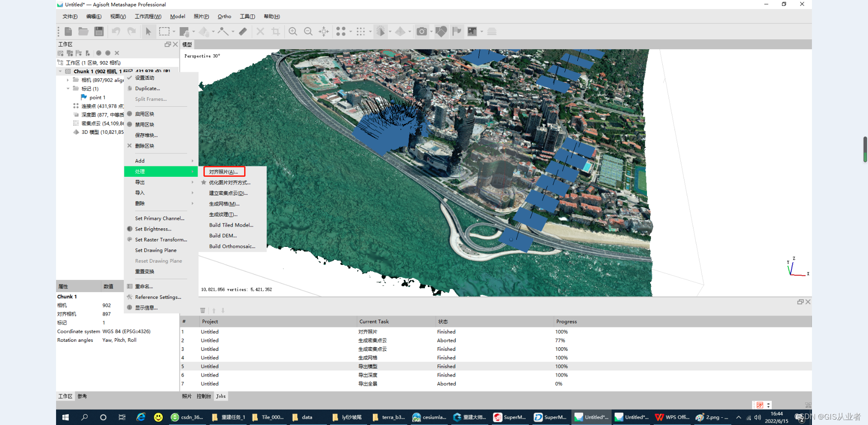Collapse the 标记 (1) folder

[x=69, y=89]
